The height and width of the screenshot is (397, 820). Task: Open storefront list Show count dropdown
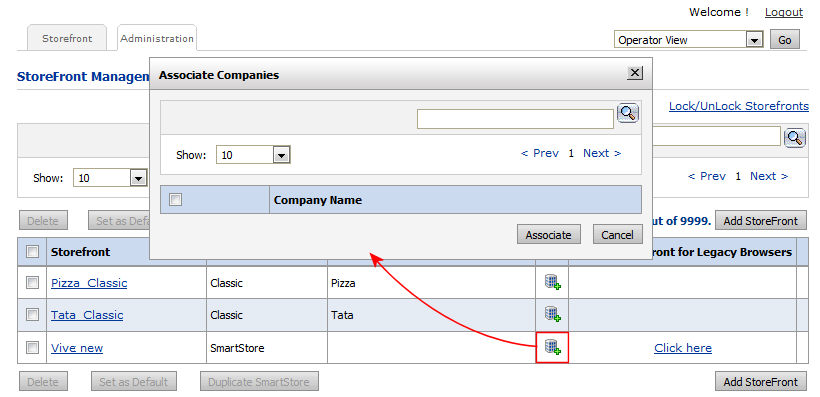coord(110,178)
